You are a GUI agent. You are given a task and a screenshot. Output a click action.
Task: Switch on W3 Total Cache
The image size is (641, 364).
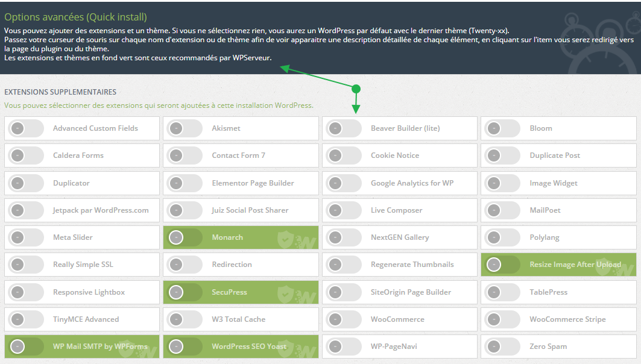pyautogui.click(x=185, y=319)
